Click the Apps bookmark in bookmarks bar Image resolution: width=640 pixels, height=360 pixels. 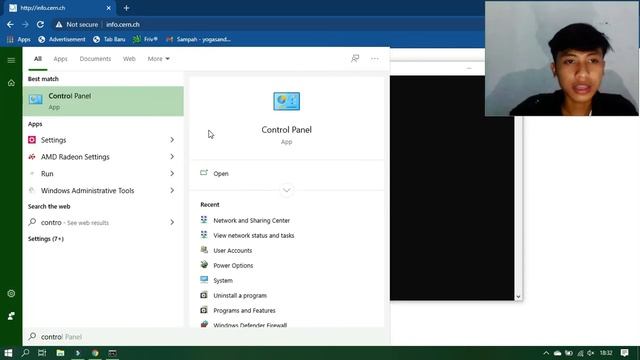[19, 39]
